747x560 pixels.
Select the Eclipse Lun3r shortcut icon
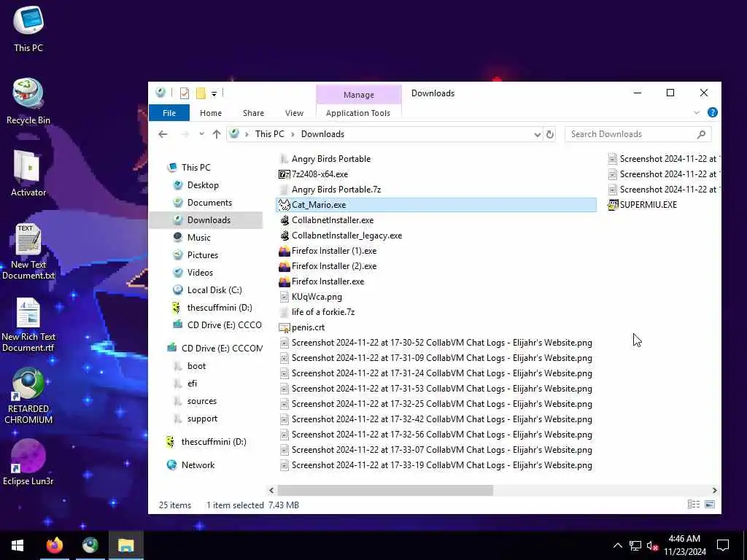click(x=28, y=463)
